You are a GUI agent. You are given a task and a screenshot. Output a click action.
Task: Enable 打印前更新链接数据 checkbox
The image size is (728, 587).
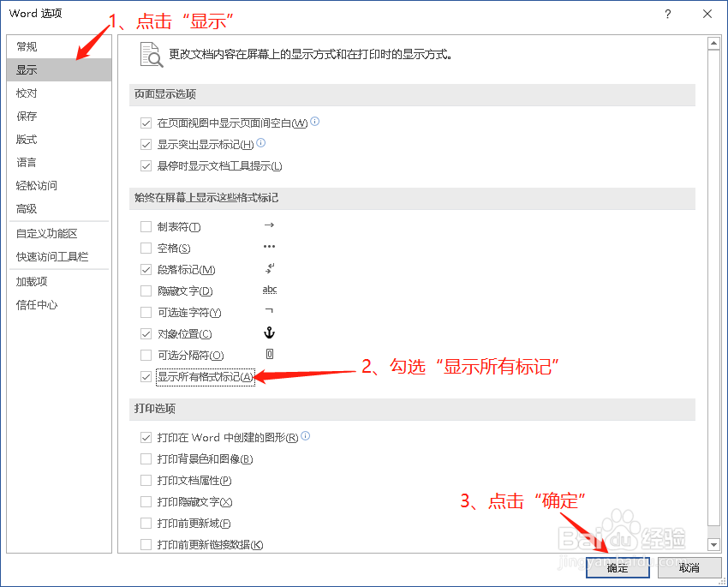click(x=146, y=544)
